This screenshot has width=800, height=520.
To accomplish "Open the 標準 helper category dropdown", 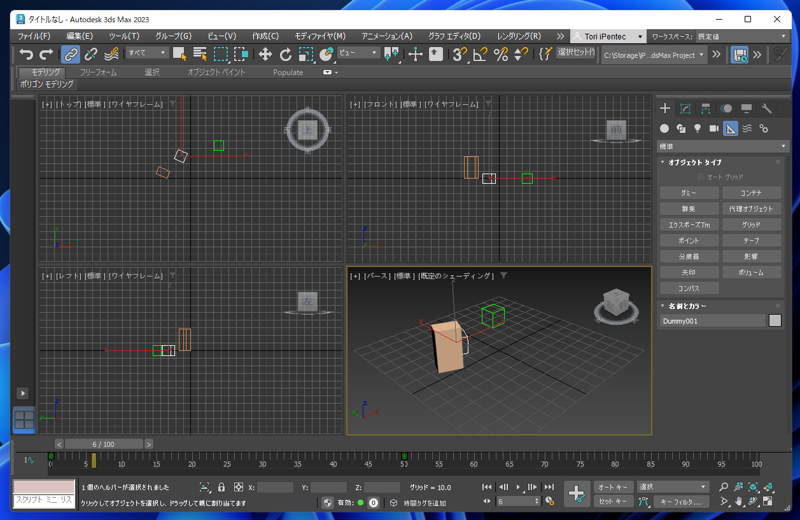I will (722, 146).
